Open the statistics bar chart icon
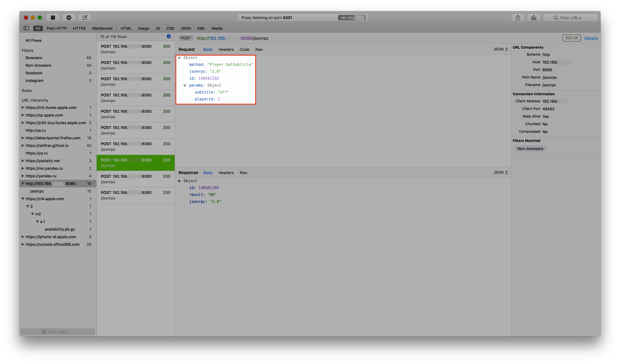Image resolution: width=620 pixels, height=364 pixels. pyautogui.click(x=534, y=18)
